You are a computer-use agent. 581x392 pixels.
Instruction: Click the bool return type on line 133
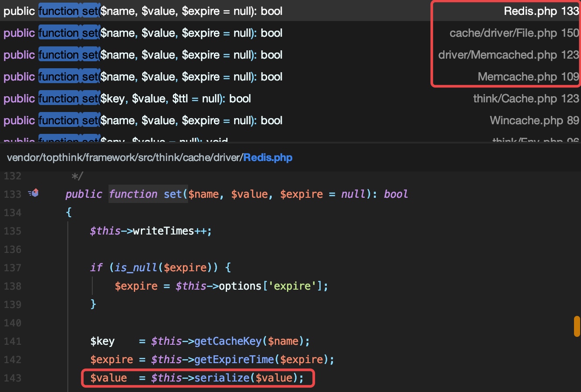click(396, 194)
